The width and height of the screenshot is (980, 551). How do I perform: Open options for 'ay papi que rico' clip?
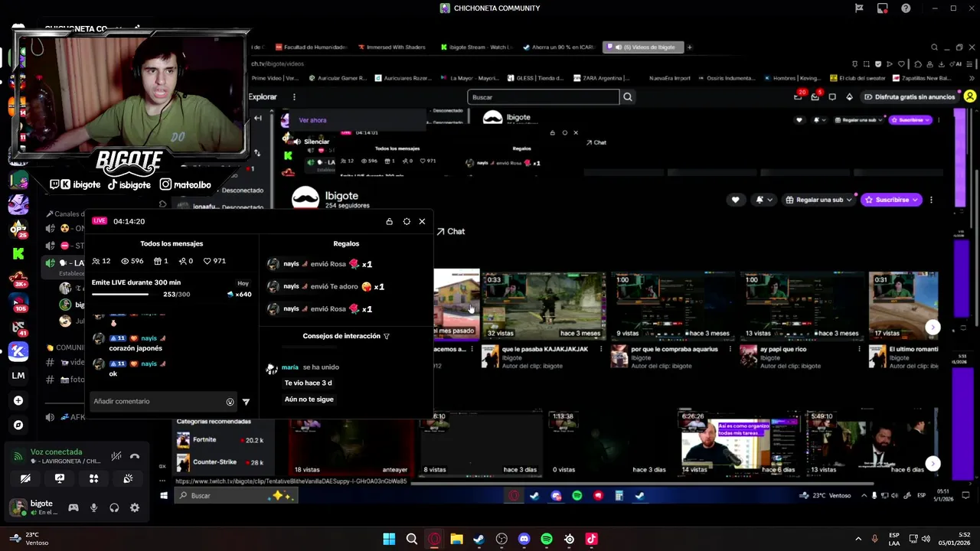860,350
